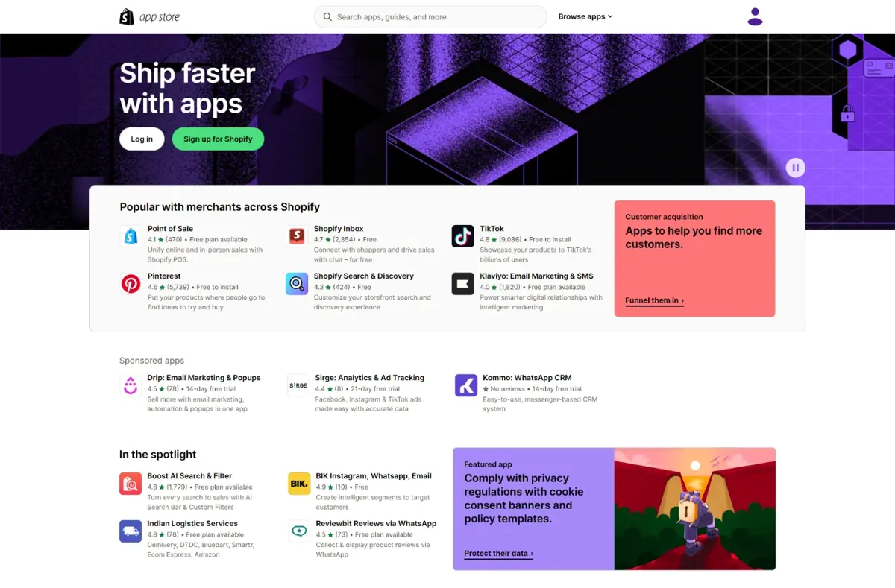
Task: Open the Indian Logistics Services icon
Action: 131,531
